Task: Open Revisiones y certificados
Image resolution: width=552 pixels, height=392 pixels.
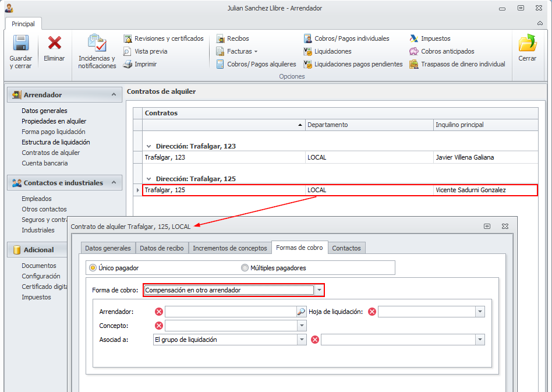Action: click(x=164, y=38)
